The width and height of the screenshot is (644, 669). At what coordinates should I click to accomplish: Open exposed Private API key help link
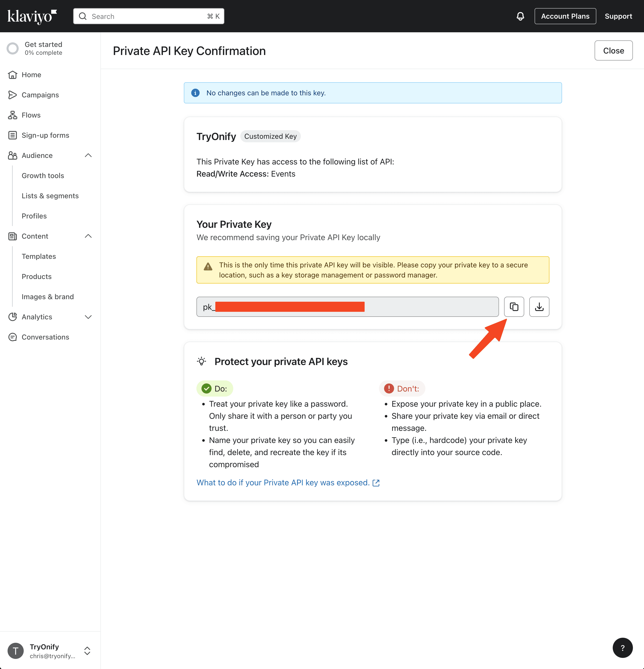click(287, 483)
